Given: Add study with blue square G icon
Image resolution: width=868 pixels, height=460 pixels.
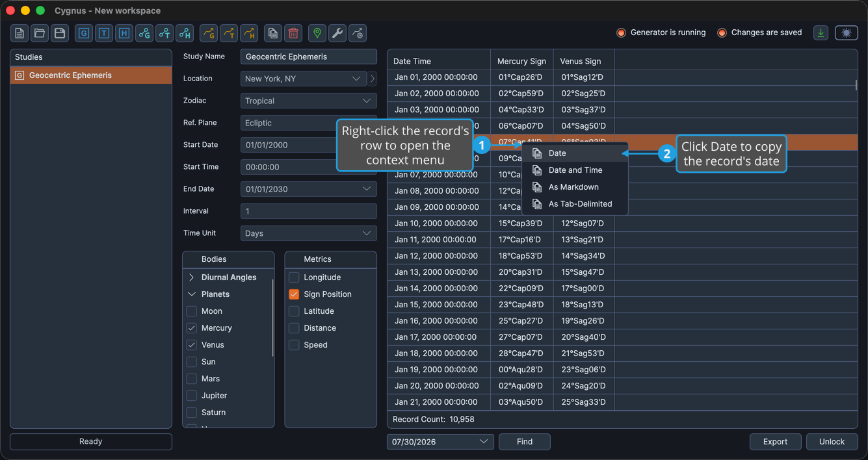Looking at the screenshot, I should (x=84, y=33).
